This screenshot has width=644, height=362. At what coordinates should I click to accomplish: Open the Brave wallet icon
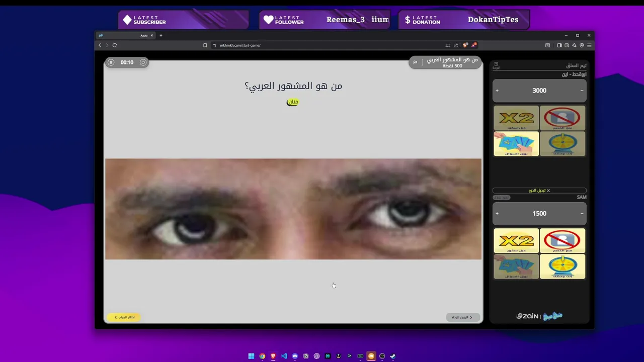[x=567, y=45]
